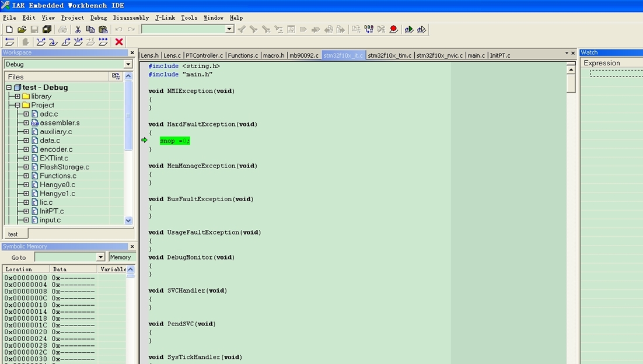The height and width of the screenshot is (364, 643).
Task: Select assembler.s in the file tree
Action: (60, 123)
